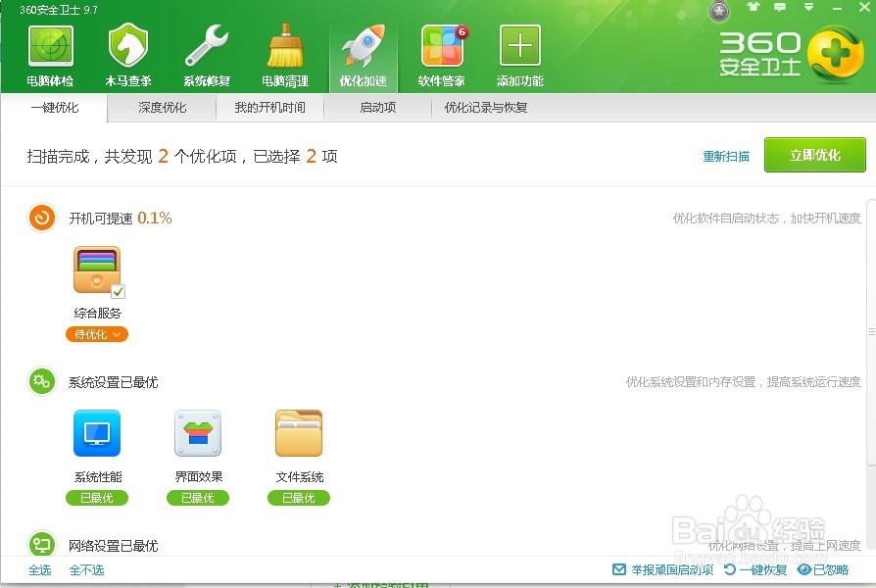
Task: Minimize the 360 window
Action: [x=837, y=8]
